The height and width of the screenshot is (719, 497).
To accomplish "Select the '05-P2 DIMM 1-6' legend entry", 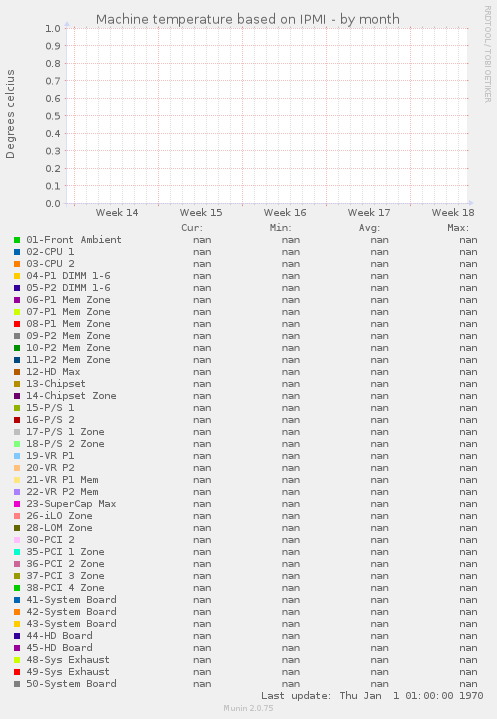I will tap(68, 288).
